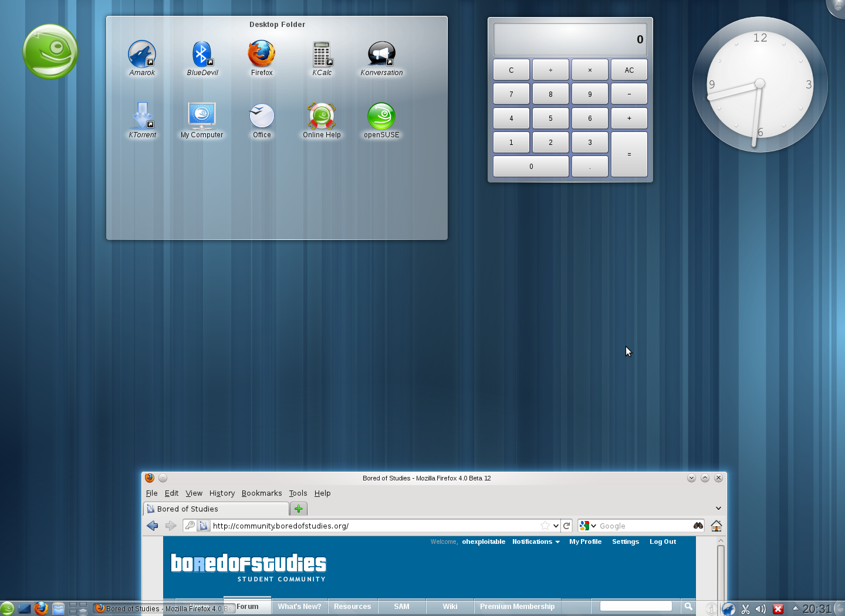
Task: Reload the page in Firefox
Action: (x=567, y=526)
